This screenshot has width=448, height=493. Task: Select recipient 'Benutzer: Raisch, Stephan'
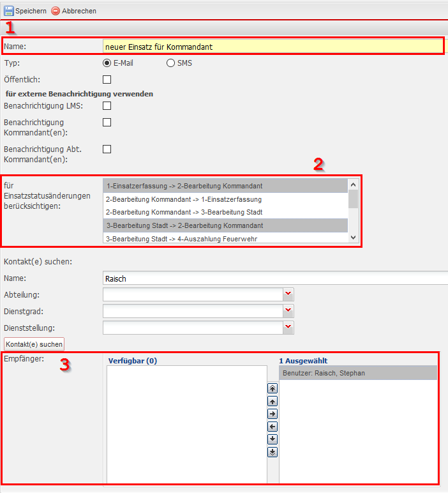click(357, 373)
